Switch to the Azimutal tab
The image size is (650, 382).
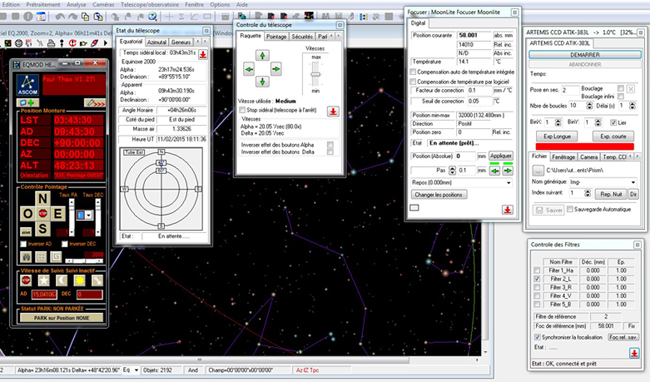156,42
